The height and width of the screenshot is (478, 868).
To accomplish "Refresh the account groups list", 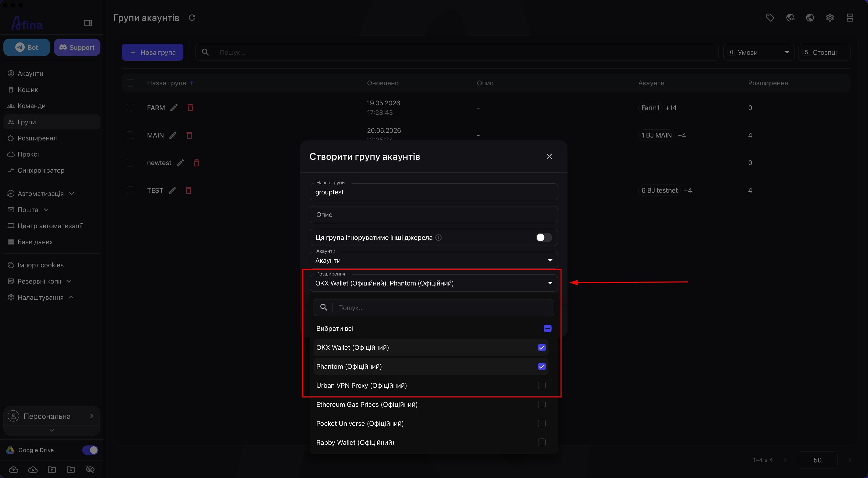I will point(192,18).
